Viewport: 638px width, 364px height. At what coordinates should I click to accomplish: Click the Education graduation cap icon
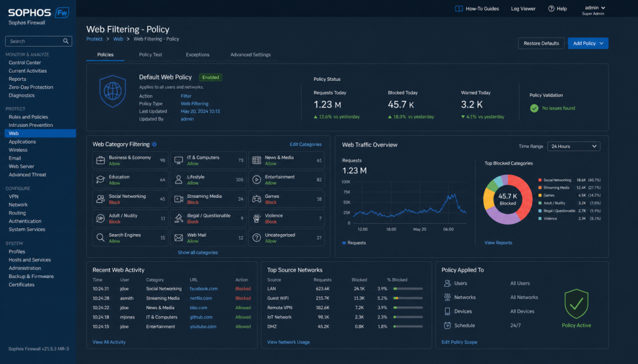tap(100, 180)
